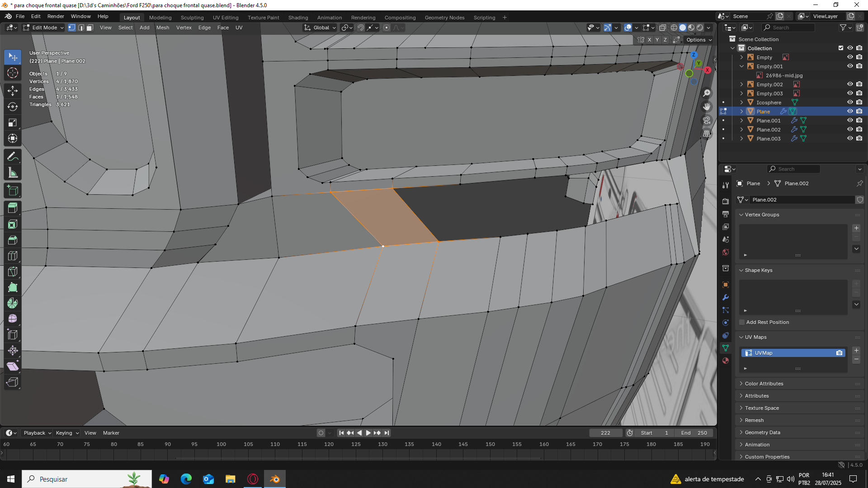Screen dimensions: 868x488
Task: Open the Modifiers properties tab
Action: point(726,297)
